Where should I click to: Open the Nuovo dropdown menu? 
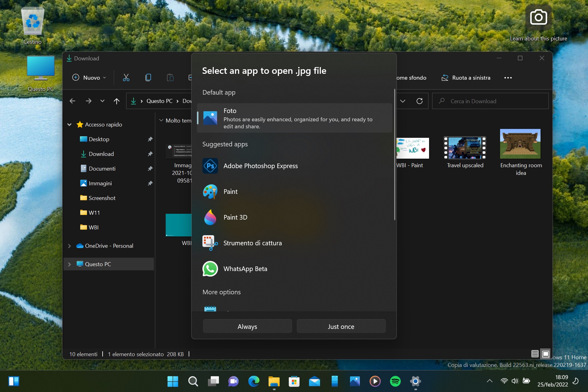pos(89,77)
